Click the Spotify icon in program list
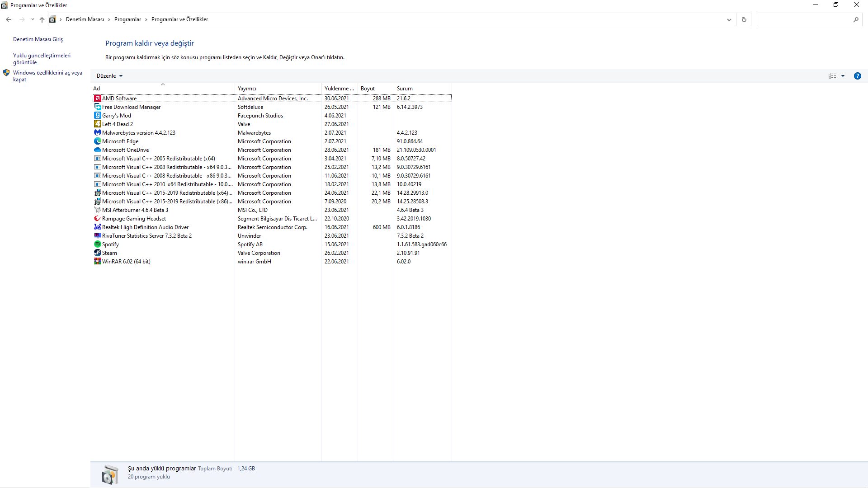This screenshot has width=868, height=488. pos(97,244)
